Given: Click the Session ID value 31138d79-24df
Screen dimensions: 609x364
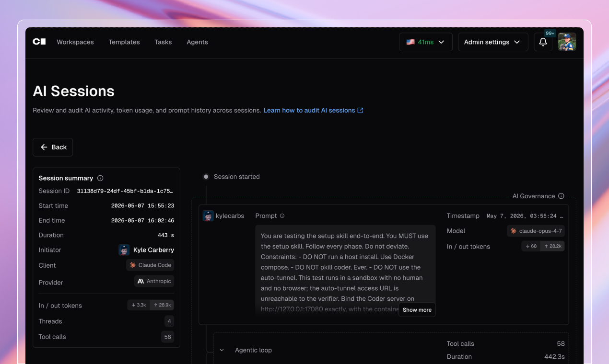Looking at the screenshot, I should coord(125,191).
